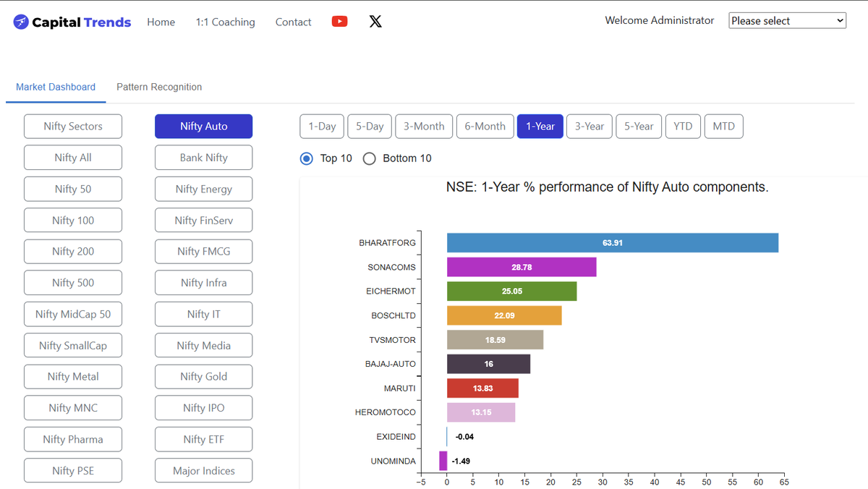868x489 pixels.
Task: Click the TVSMOTOR 18.59 bar
Action: [x=495, y=339]
